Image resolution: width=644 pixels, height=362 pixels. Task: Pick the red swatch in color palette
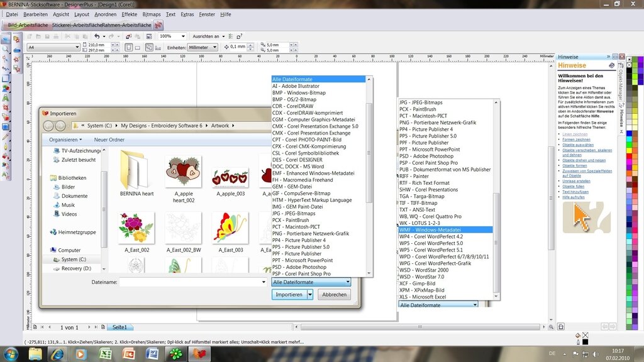pos(629,156)
